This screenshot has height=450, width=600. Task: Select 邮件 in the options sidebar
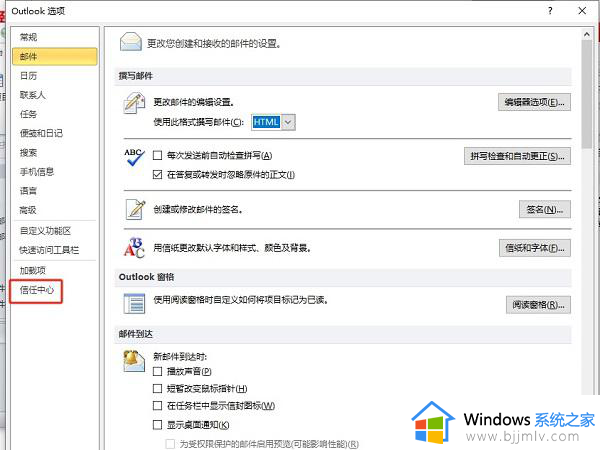pos(55,57)
